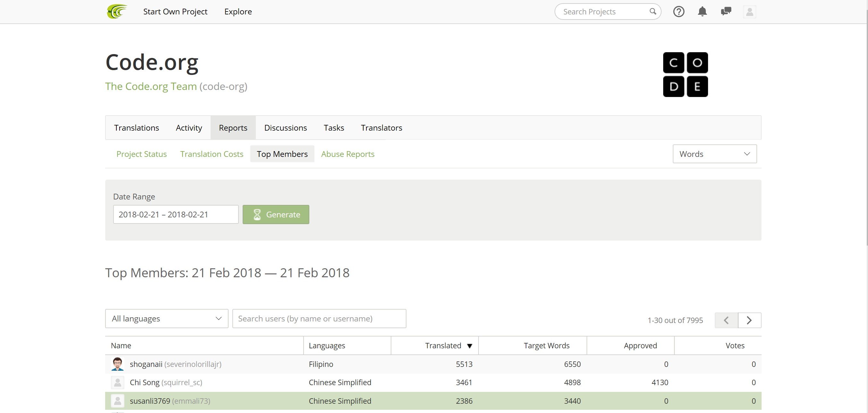Click the '1-30 out of 7995' pagination text

pos(675,320)
